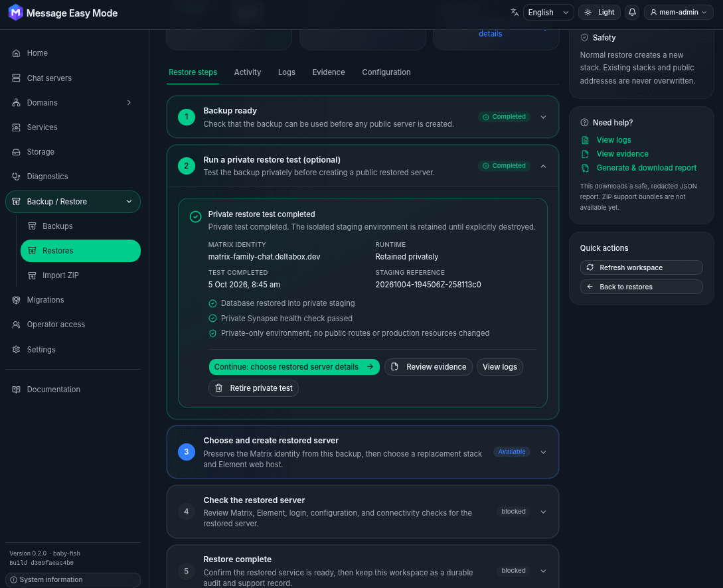
Task: Click the Refresh workspace button
Action: pyautogui.click(x=641, y=267)
